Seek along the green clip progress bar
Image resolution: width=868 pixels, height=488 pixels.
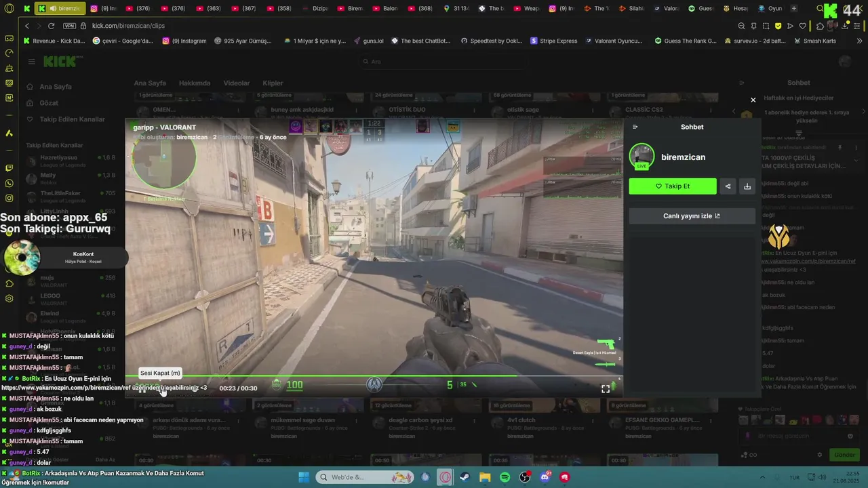373,375
